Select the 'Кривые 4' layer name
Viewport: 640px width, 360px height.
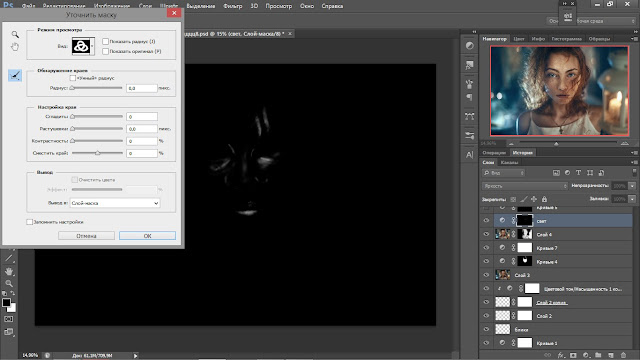(x=547, y=262)
